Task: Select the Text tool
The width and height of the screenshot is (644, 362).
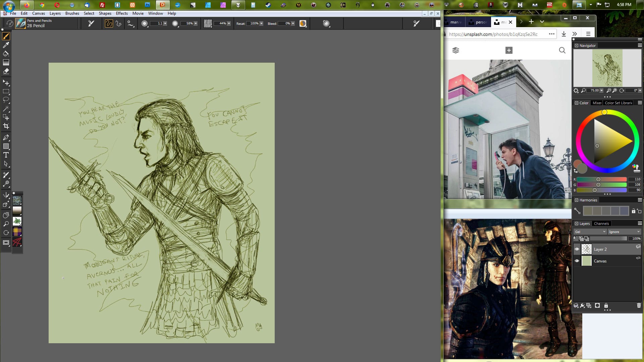Action: click(6, 155)
